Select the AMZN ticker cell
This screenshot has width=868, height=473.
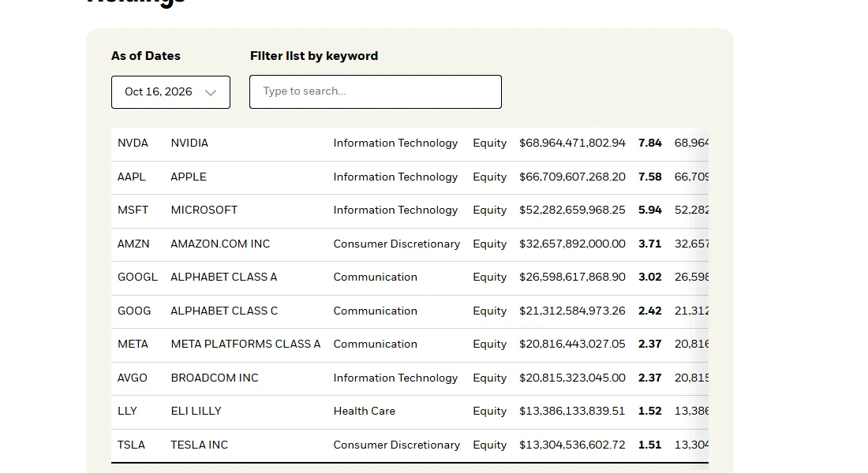point(133,244)
